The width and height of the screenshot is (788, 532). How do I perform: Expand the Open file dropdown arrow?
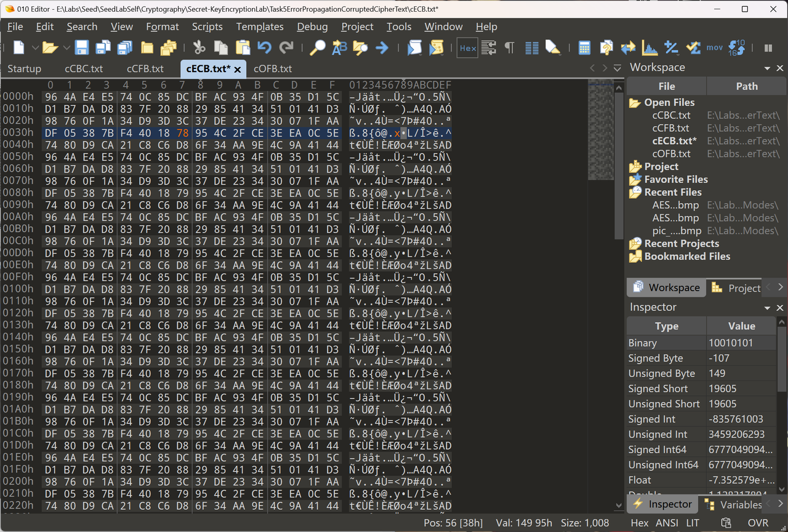click(x=65, y=48)
